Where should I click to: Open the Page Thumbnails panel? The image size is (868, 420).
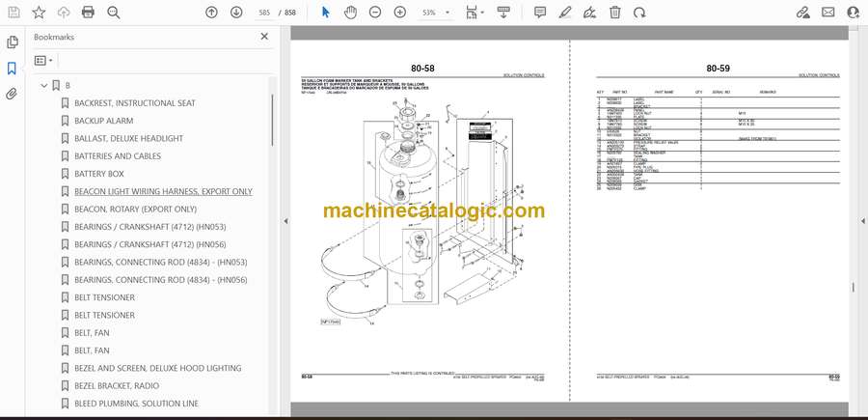tap(13, 42)
